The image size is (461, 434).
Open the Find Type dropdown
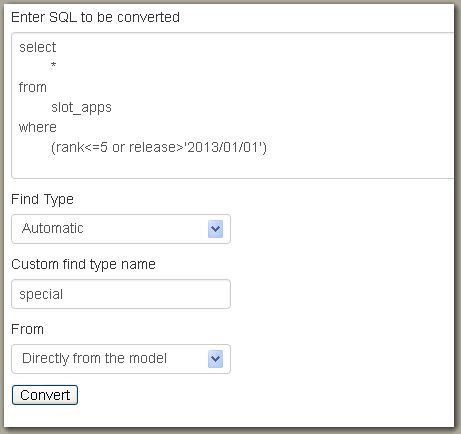(121, 229)
